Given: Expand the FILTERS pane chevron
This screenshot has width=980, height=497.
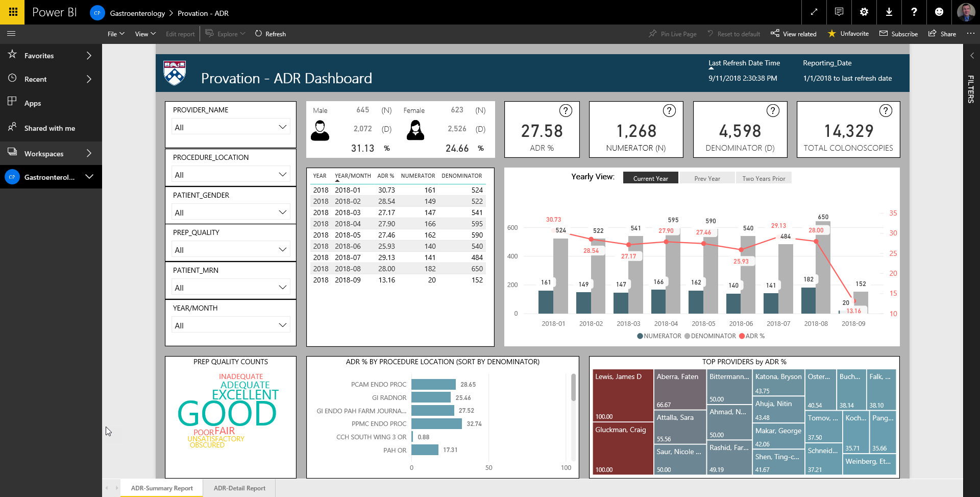Looking at the screenshot, I should [972, 55].
